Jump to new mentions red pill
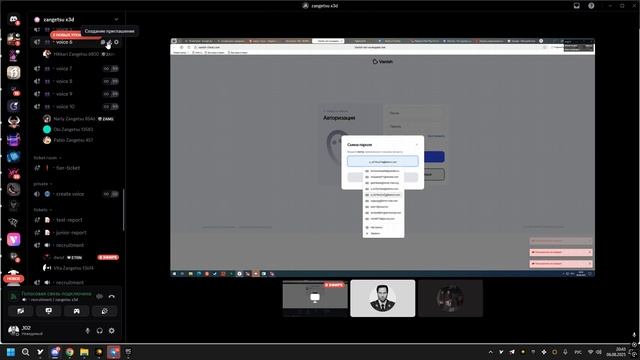Image resolution: width=640 pixels, height=360 pixels. pyautogui.click(x=66, y=35)
